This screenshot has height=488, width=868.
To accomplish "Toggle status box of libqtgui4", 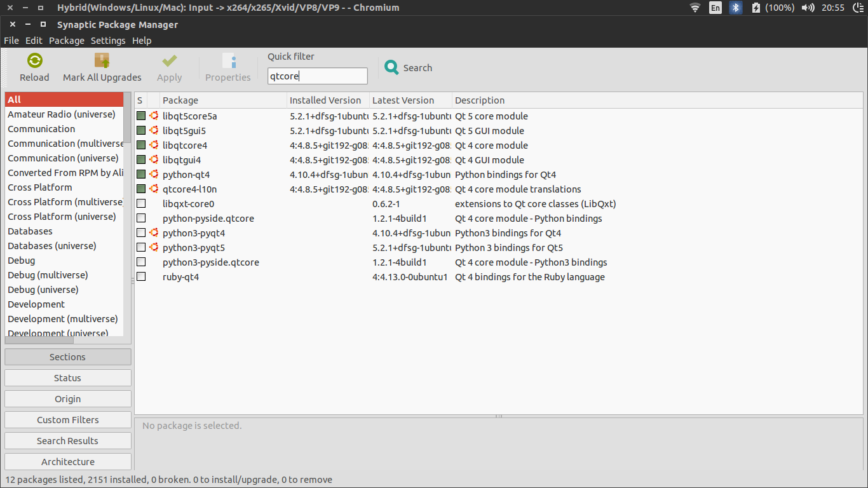I will click(141, 160).
